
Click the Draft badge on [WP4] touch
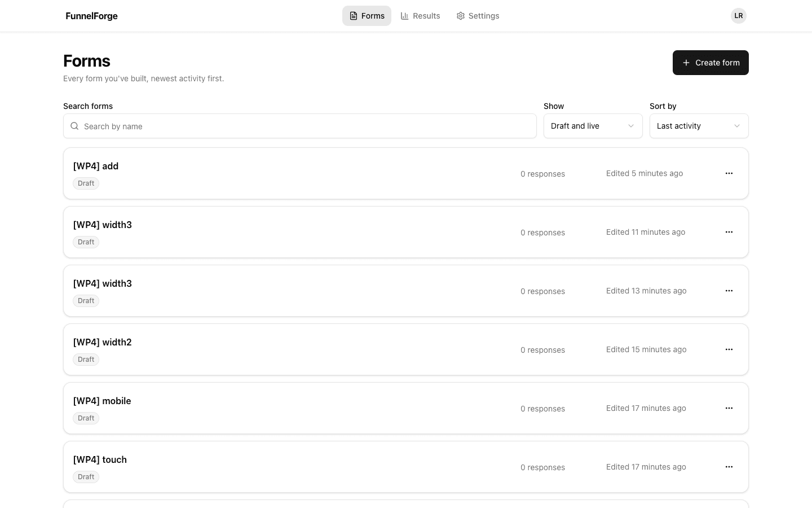coord(86,477)
